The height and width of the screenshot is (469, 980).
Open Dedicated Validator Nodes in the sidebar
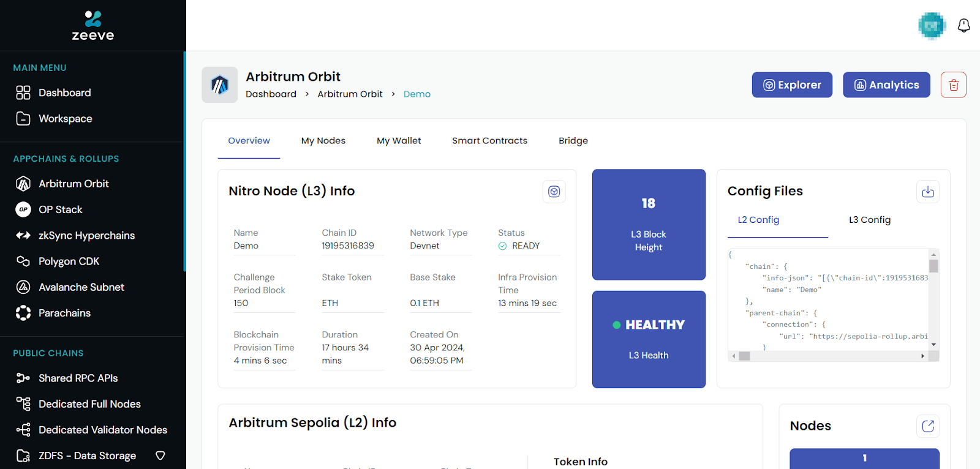[103, 430]
